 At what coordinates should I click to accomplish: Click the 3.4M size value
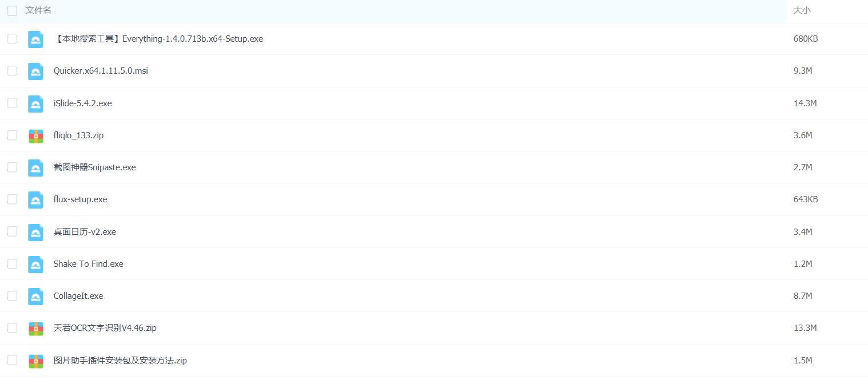pos(803,232)
